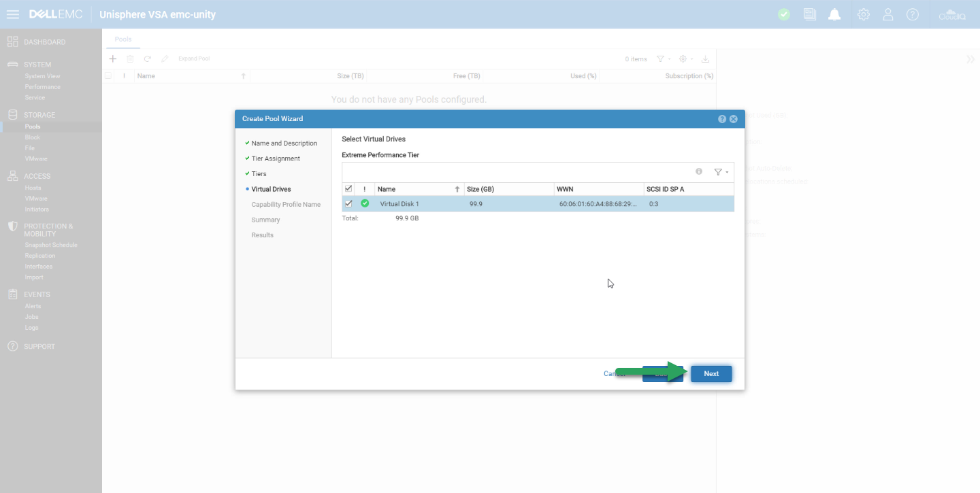Viewport: 980px width, 493px height.
Task: Open the filter dropdown in the wizard table
Action: (x=721, y=172)
